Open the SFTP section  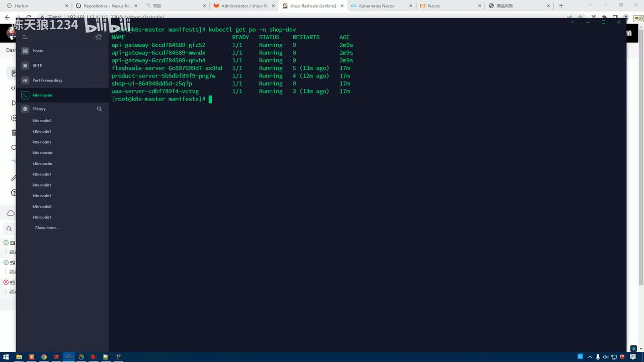pos(62,65)
